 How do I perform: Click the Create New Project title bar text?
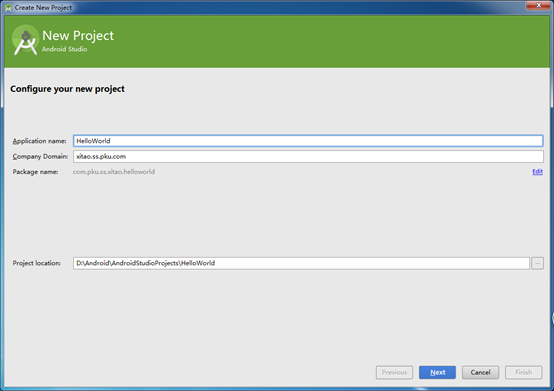43,7
